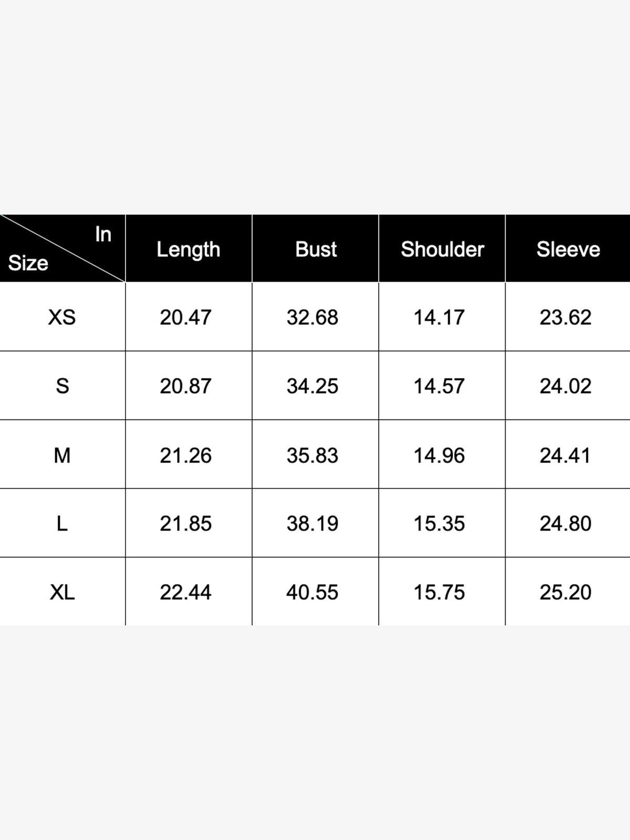The width and height of the screenshot is (630, 840).
Task: Click the Length column header
Action: (188, 249)
